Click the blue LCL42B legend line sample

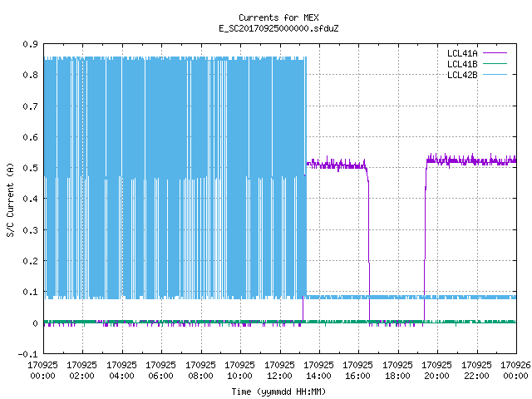(x=495, y=75)
